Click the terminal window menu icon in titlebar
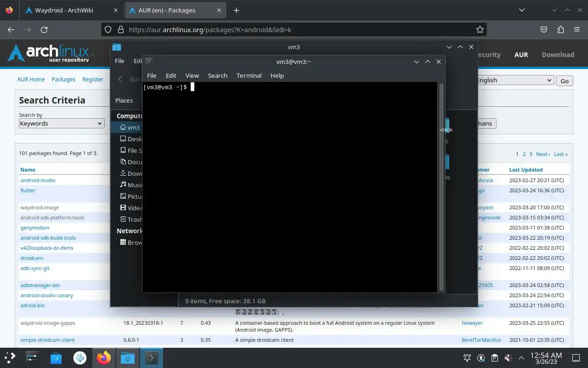Image resolution: width=588 pixels, height=368 pixels. tap(149, 61)
